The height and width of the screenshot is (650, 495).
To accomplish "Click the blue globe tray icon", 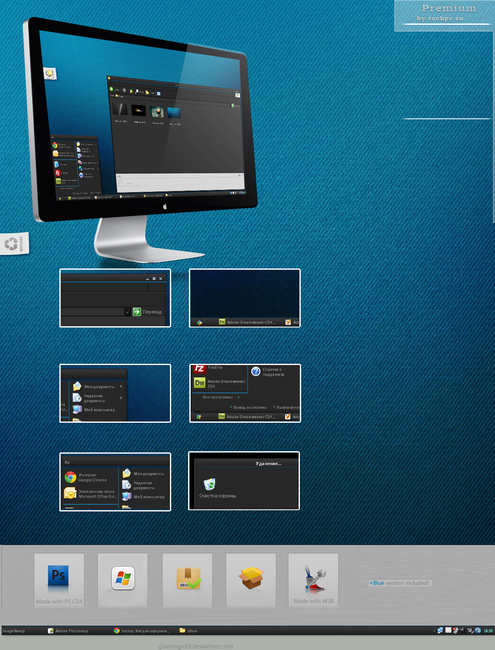I will click(x=478, y=631).
